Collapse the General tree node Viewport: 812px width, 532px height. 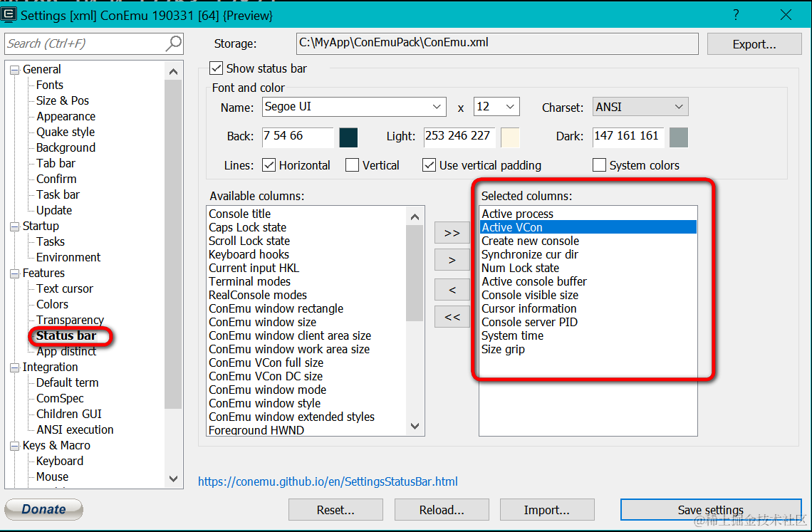point(14,69)
